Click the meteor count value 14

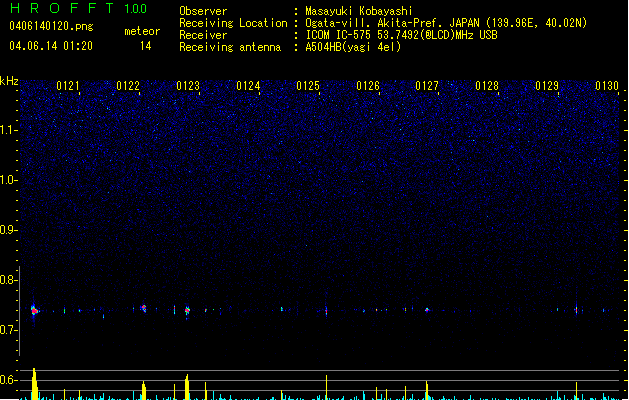click(x=146, y=46)
